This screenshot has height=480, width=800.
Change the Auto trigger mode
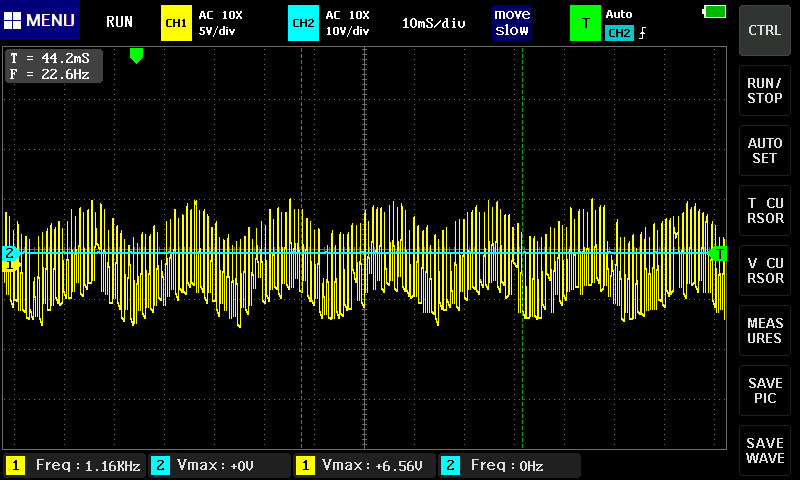point(620,14)
